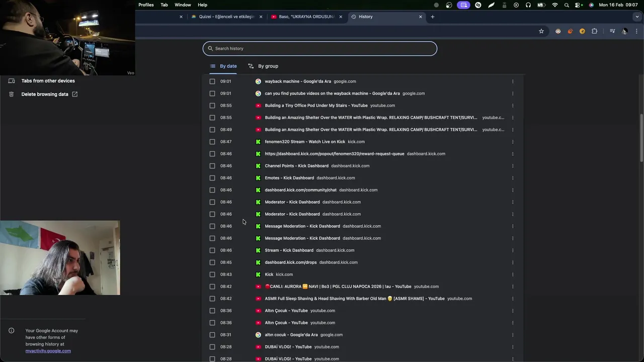Switch to By group view
This screenshot has height=362, width=644.
tap(263, 66)
